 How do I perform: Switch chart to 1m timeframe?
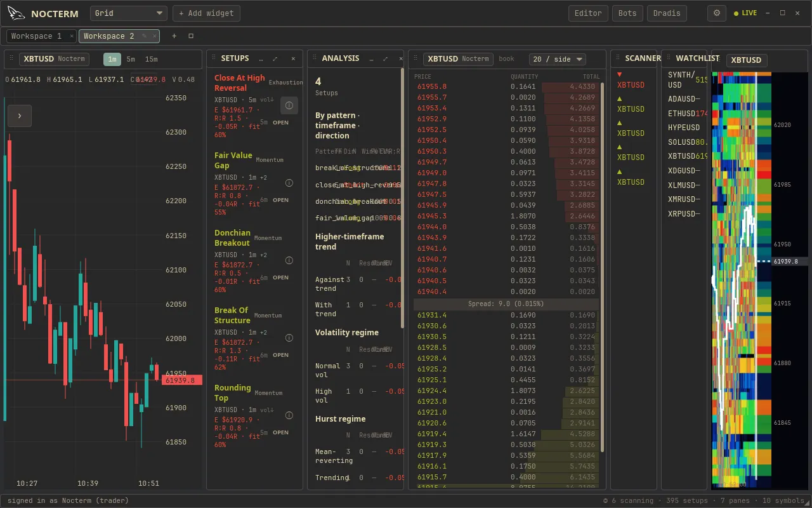click(x=112, y=59)
